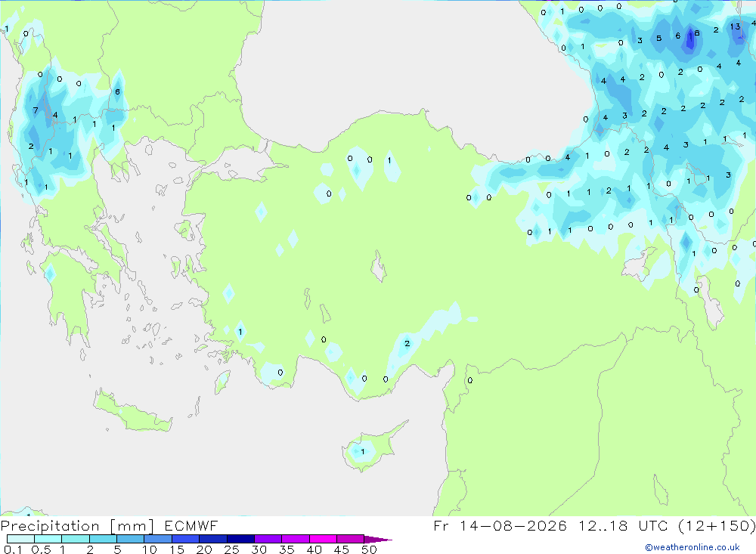Image resolution: width=756 pixels, height=554 pixels.
Task: Select the 5–10 mm legend swatch
Action: click(x=131, y=539)
